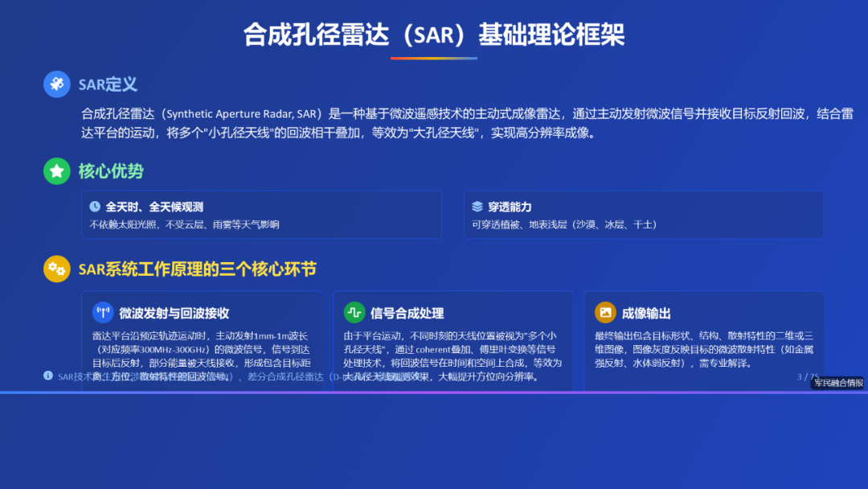868x489 pixels.
Task: Click the slide title 合成孔径雷达基础理论框架
Action: pyautogui.click(x=434, y=35)
